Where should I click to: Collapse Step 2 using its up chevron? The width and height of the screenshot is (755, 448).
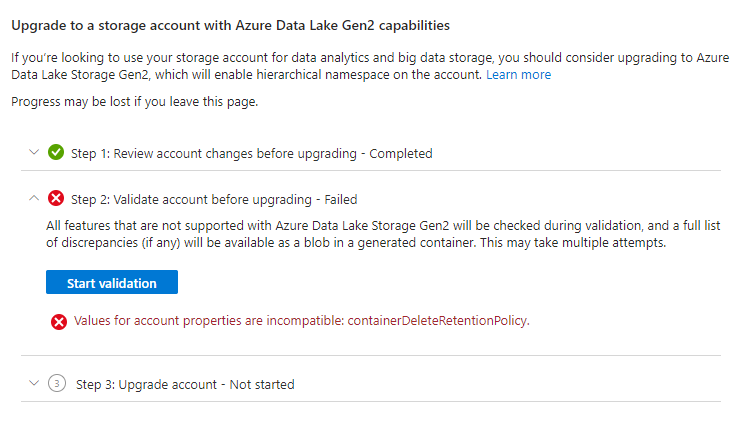(34, 199)
